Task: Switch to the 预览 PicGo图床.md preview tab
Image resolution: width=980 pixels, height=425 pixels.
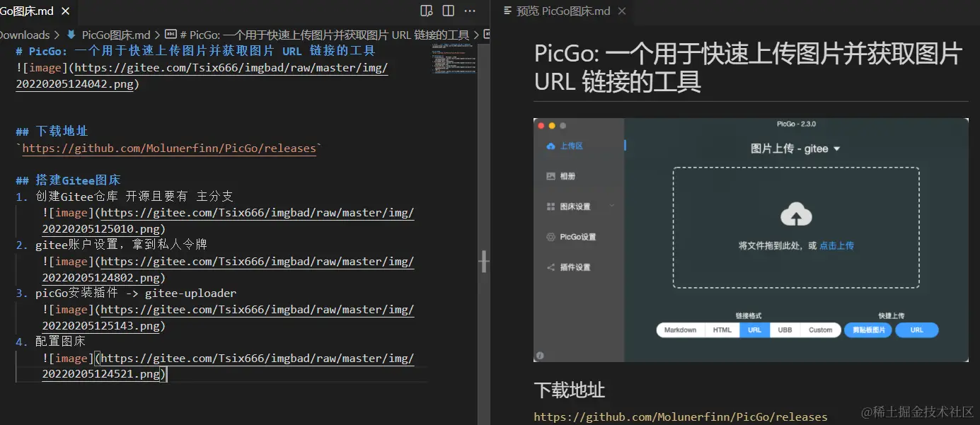Action: coord(563,11)
